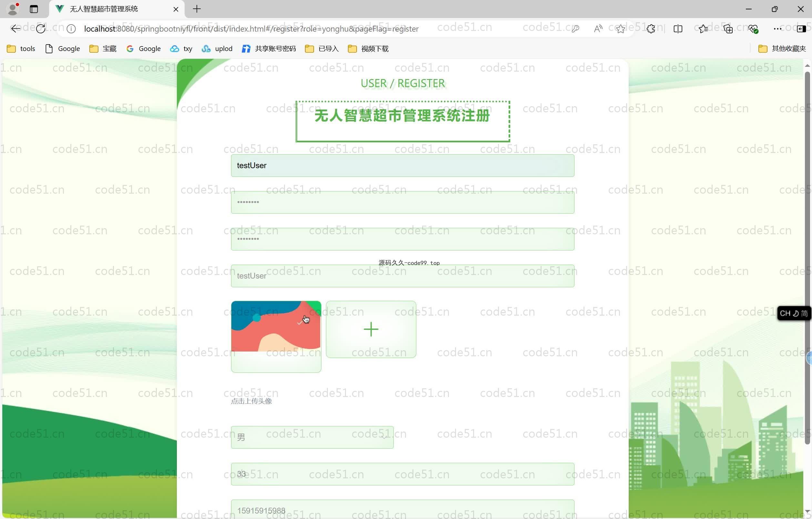Click the confirm password field
This screenshot has height=519, width=812.
point(402,239)
